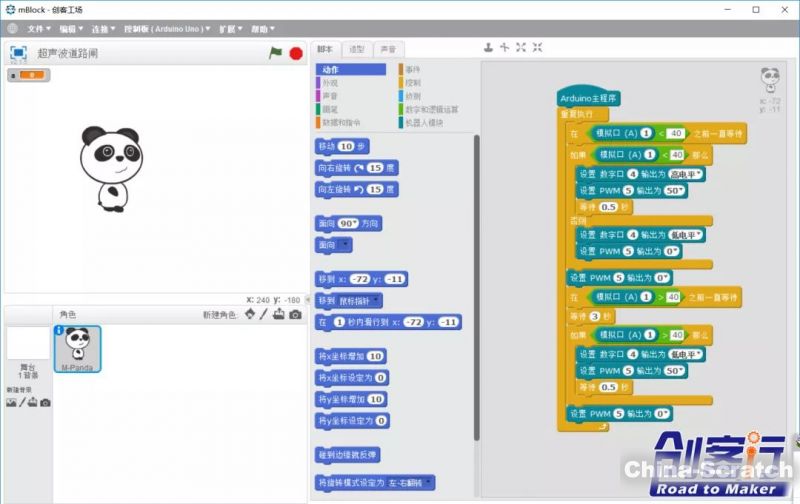Click the green flag to run the program
This screenshot has height=504, width=800.
pyautogui.click(x=275, y=53)
